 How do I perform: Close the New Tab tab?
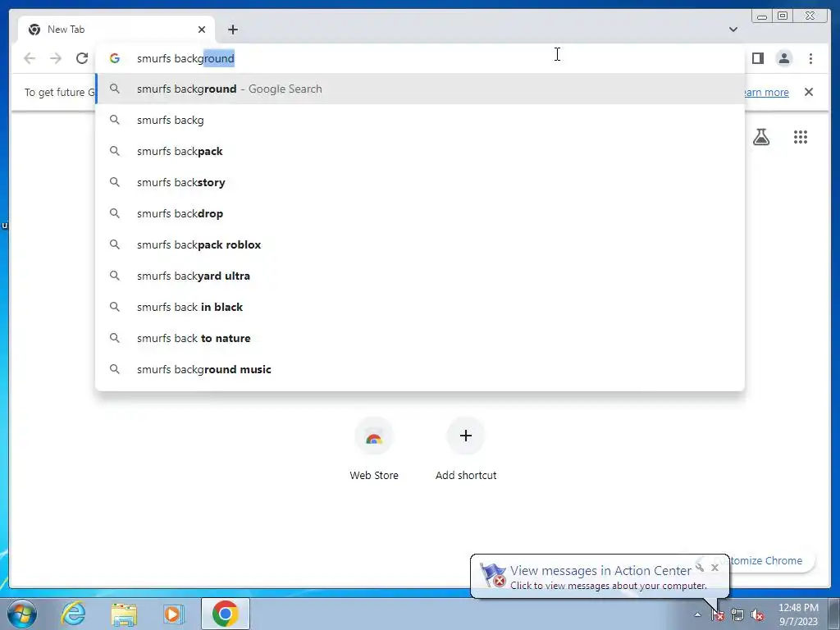tap(202, 30)
